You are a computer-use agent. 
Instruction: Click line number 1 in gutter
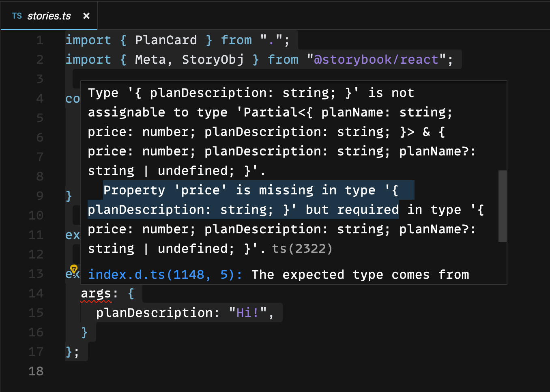tap(40, 40)
